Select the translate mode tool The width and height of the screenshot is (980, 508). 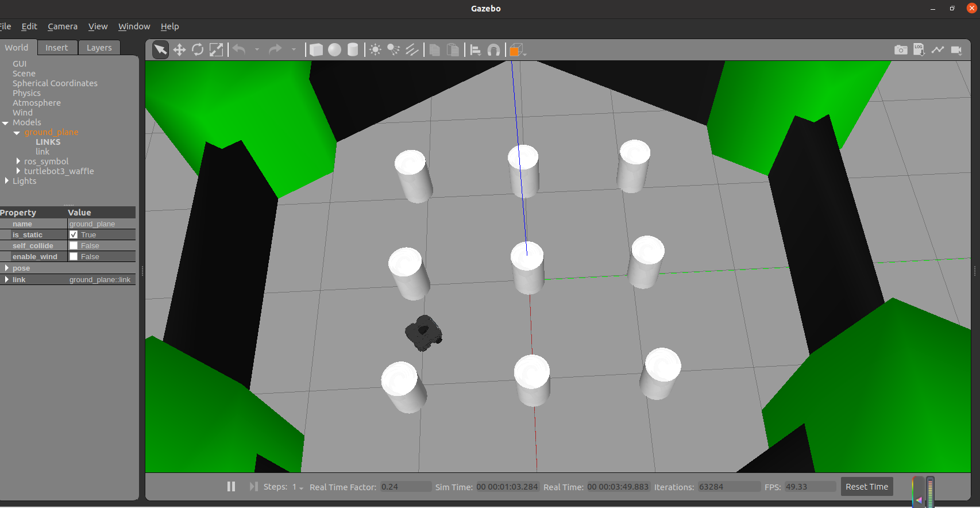[179, 50]
